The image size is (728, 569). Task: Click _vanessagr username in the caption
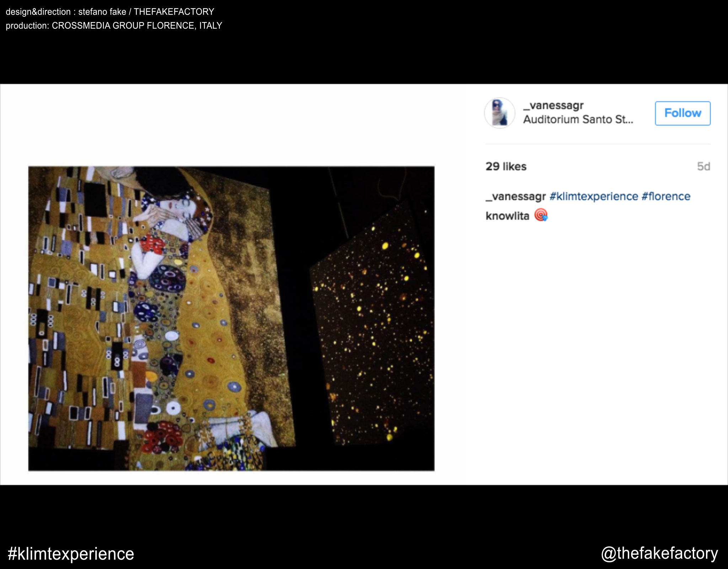[x=515, y=196]
